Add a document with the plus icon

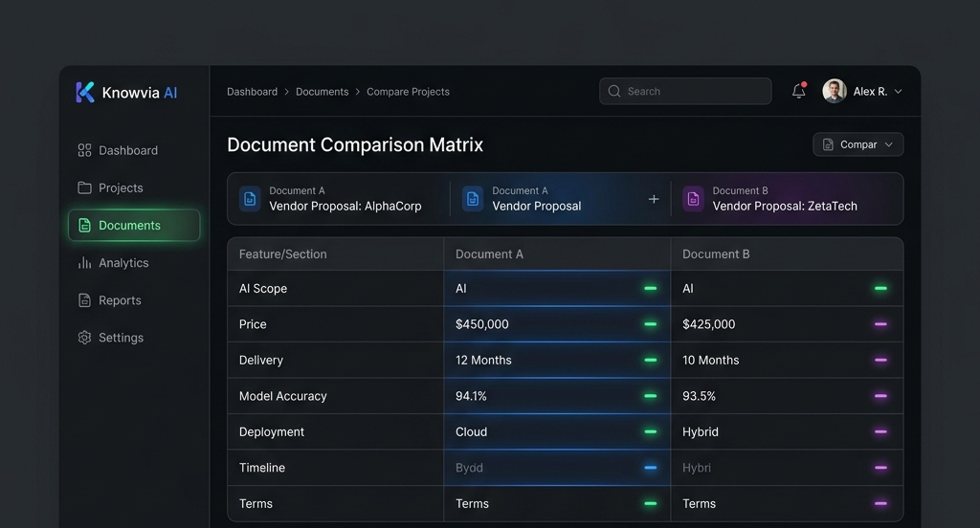(654, 199)
